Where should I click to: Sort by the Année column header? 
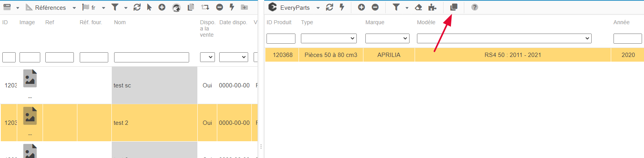point(621,22)
